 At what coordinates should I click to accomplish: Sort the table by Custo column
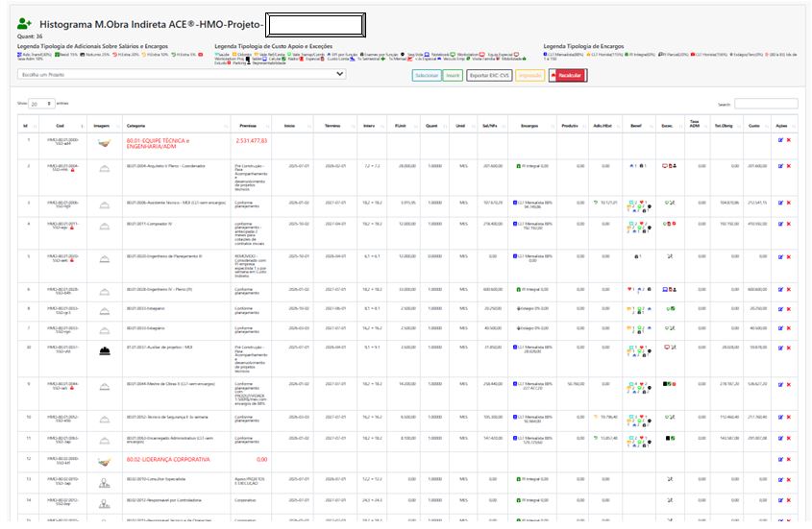(x=753, y=126)
